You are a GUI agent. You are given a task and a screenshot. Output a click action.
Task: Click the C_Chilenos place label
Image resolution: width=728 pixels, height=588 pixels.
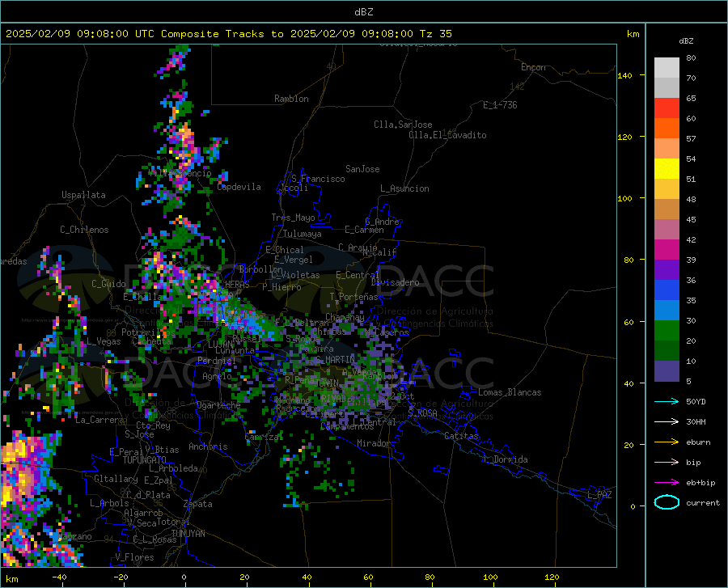tap(84, 230)
